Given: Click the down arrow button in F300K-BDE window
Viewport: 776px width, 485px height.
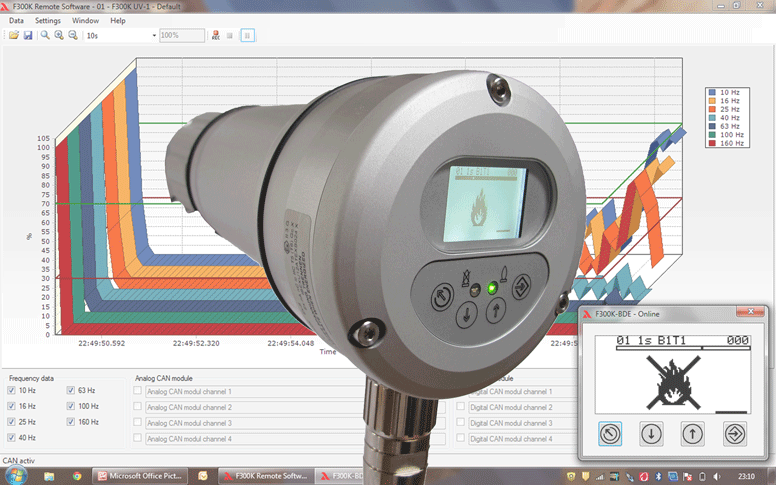Looking at the screenshot, I should point(651,434).
